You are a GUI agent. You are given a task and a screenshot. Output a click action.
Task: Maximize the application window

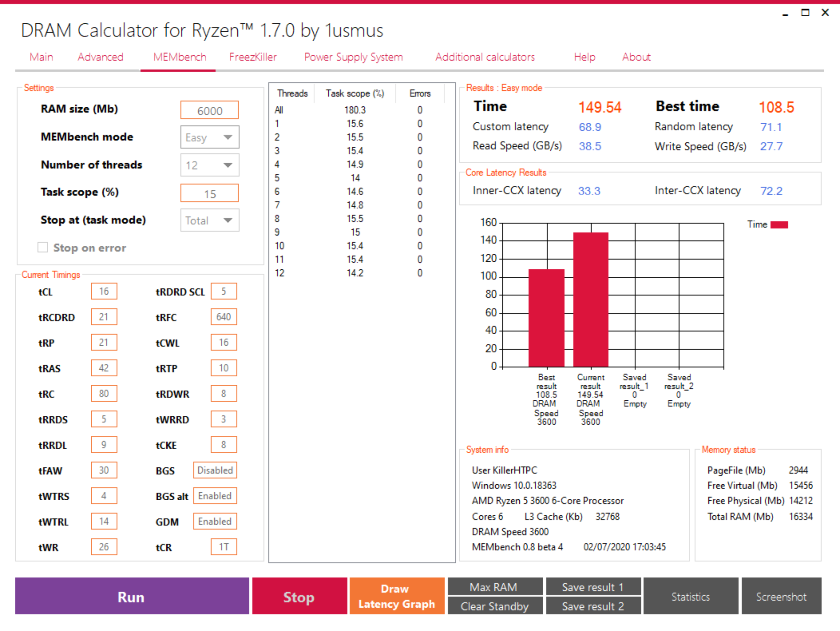[805, 13]
